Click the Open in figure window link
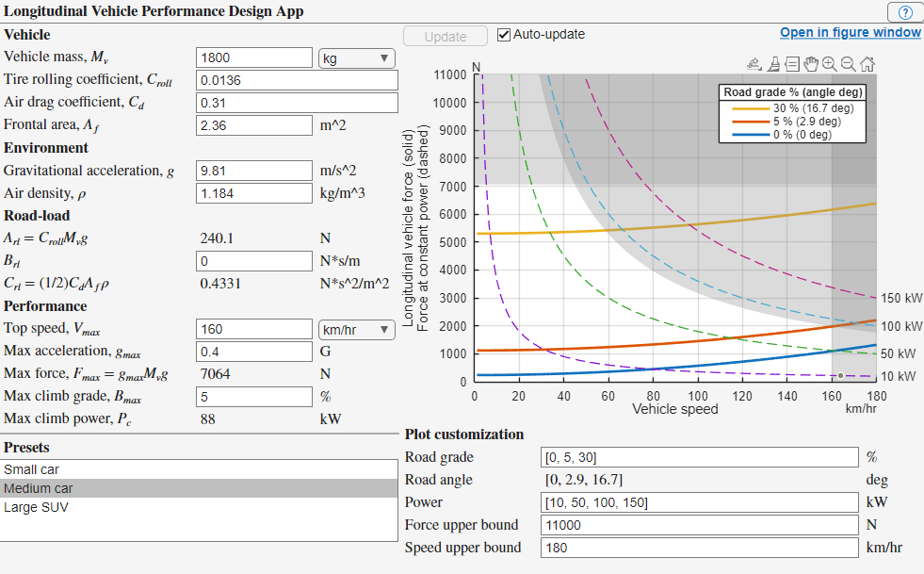This screenshot has width=924, height=574. (x=850, y=32)
